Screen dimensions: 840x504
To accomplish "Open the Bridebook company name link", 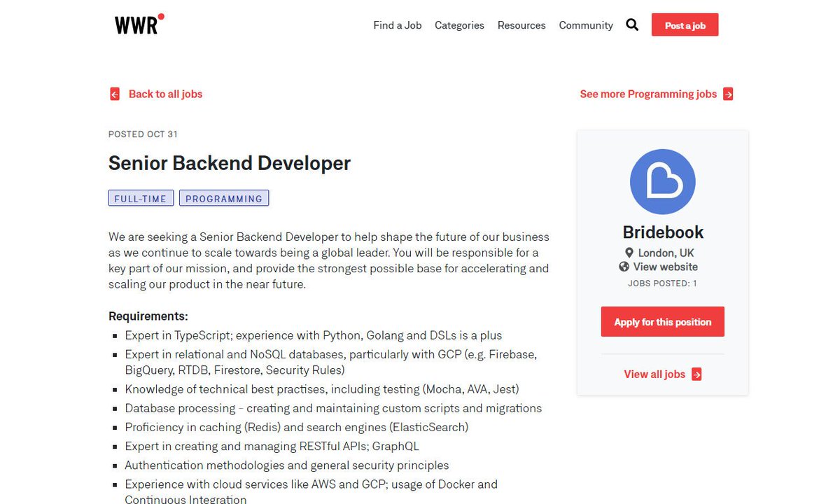I will pyautogui.click(x=663, y=232).
